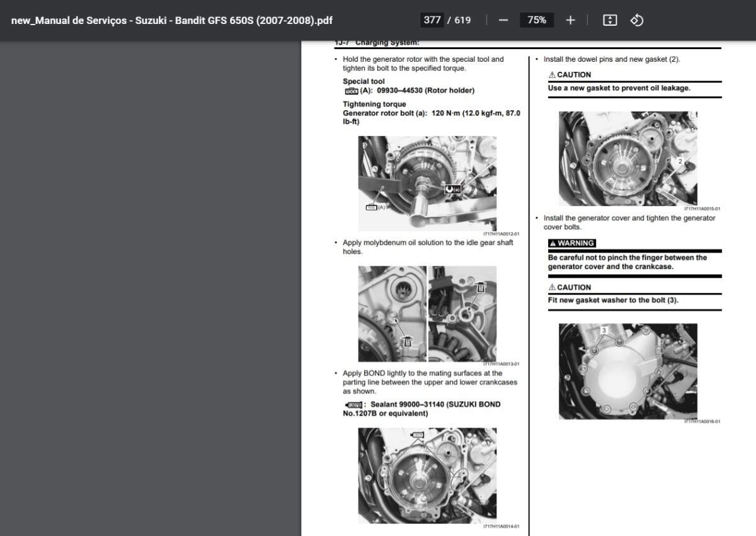This screenshot has height=536, width=756.
Task: Click the PDF file name in header
Action: tap(171, 20)
